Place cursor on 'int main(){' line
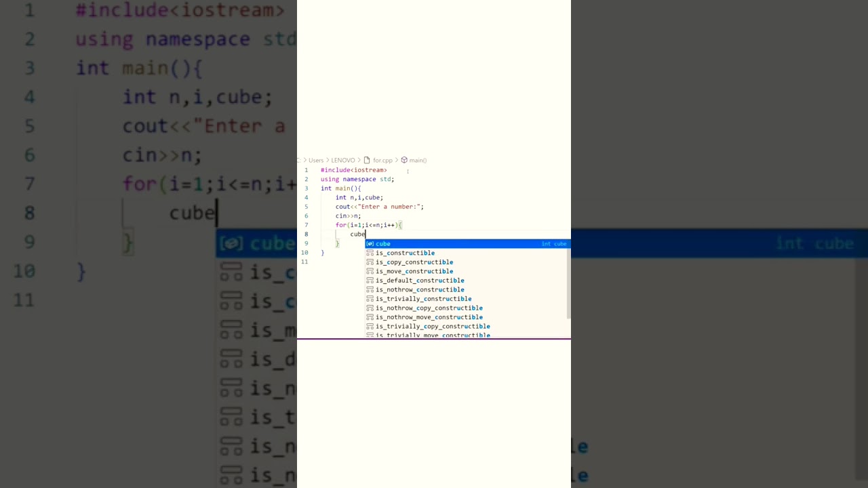868x488 pixels. tap(341, 188)
